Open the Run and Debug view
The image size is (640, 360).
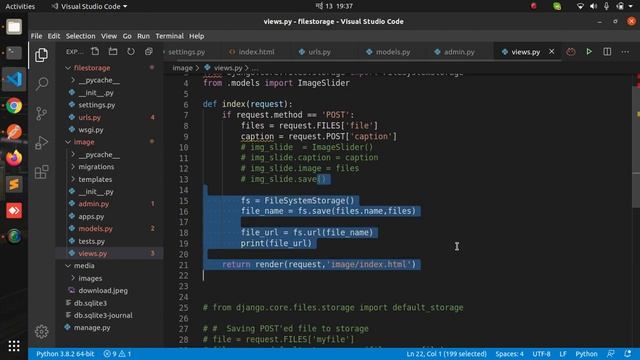pyautogui.click(x=41, y=142)
